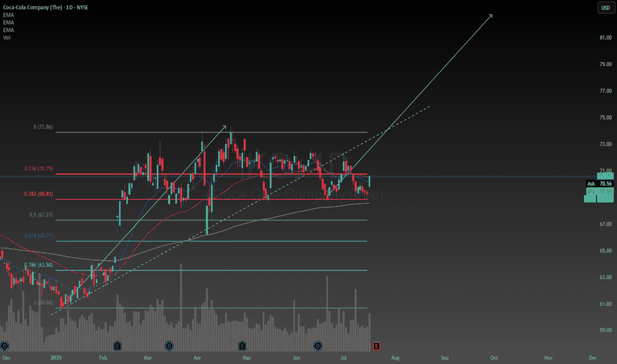Image resolution: width=617 pixels, height=364 pixels.
Task: Select the Fib level label 0 (73.86)
Action: tap(43, 126)
